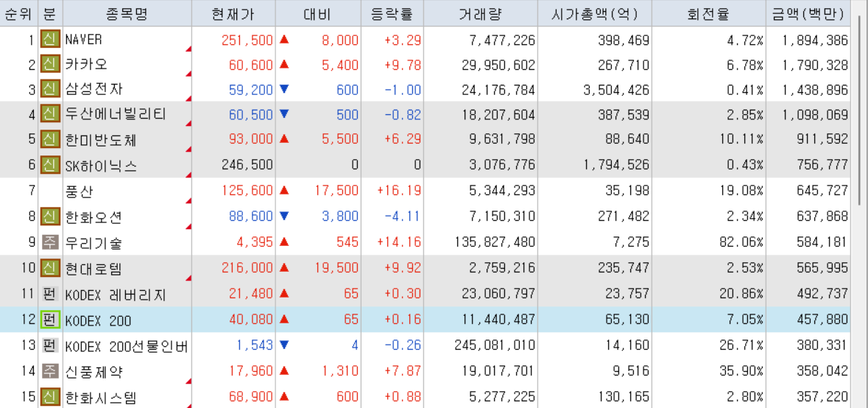Select the 한화시스템 stock name
Screen dimensions: 868x408
point(102,397)
